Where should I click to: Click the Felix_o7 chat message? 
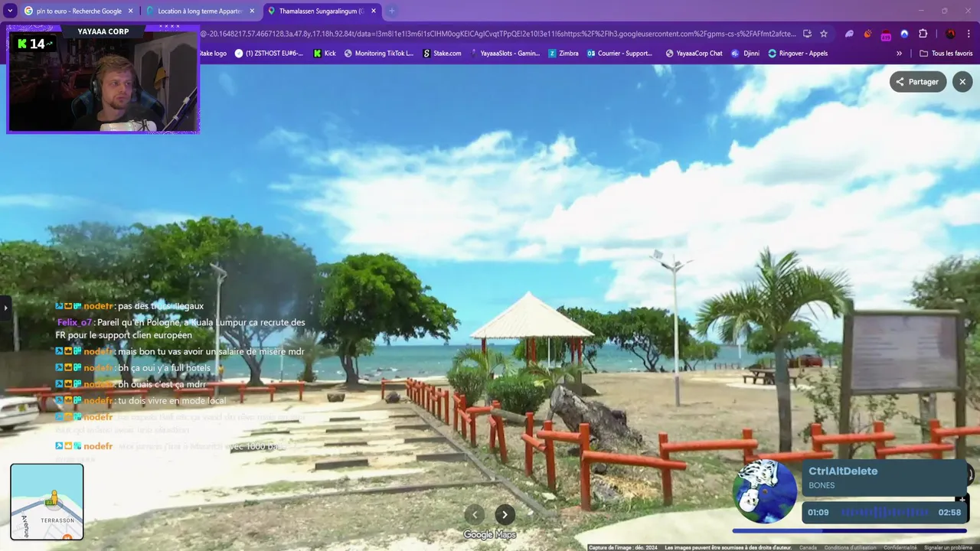181,329
